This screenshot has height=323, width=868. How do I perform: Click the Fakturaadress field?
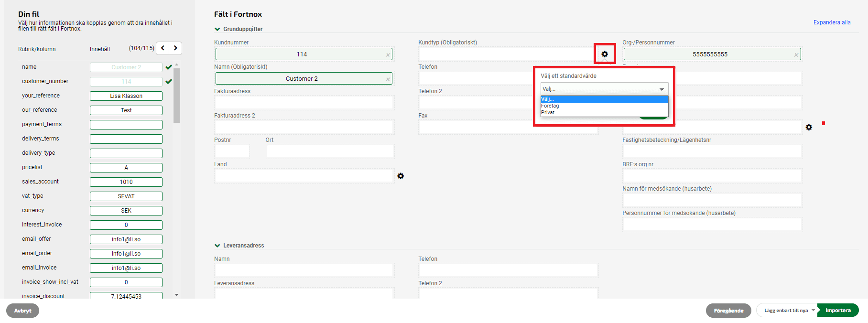tap(304, 102)
